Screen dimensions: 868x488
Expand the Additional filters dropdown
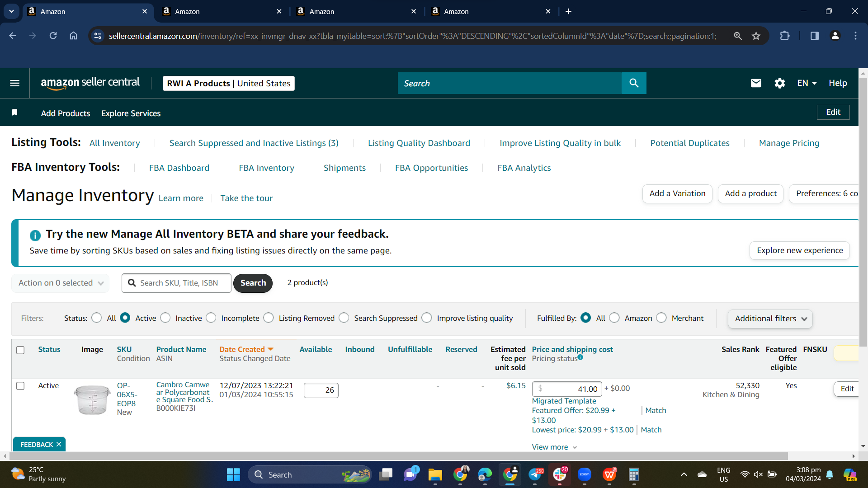point(770,319)
